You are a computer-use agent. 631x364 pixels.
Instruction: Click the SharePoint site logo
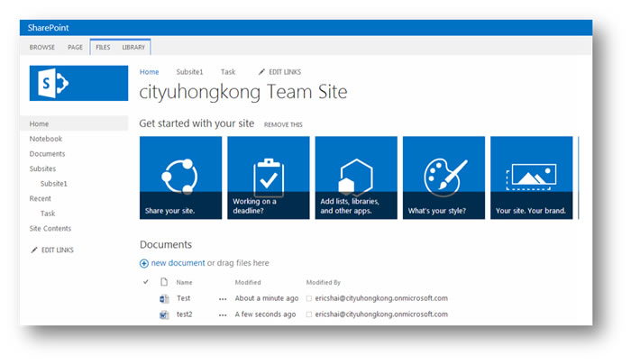(73, 85)
